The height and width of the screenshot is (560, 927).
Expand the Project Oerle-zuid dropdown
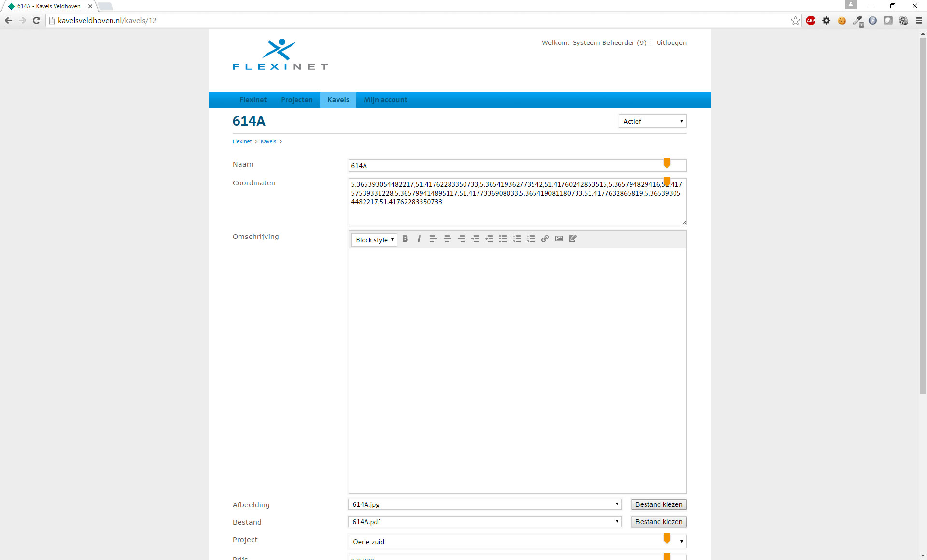tap(517, 542)
